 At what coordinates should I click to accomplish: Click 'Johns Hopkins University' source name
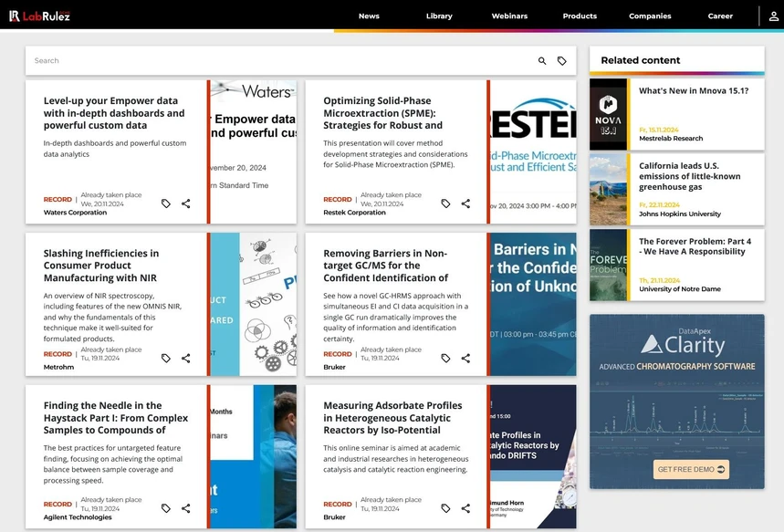680,214
